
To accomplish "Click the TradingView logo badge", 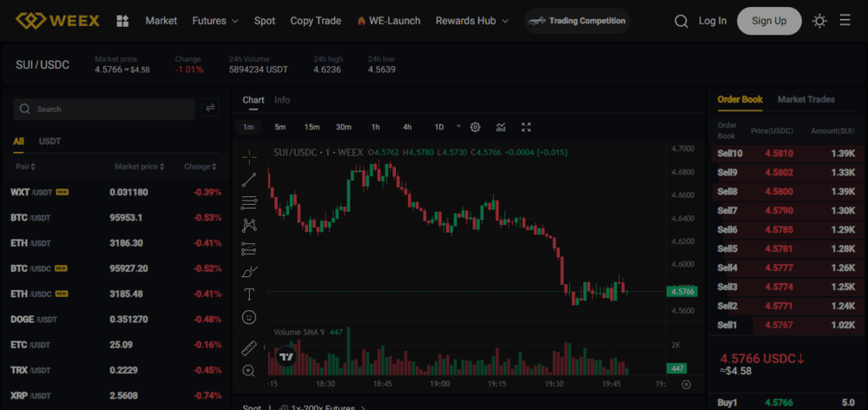I will (286, 357).
